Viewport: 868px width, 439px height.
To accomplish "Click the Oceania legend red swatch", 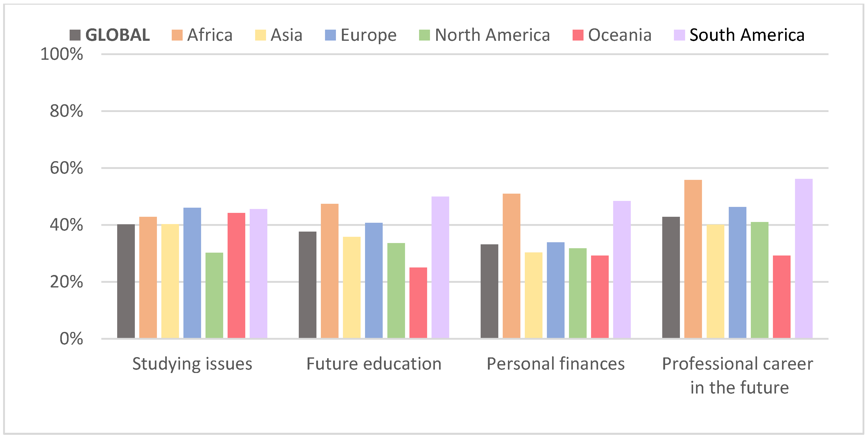I will click(578, 35).
